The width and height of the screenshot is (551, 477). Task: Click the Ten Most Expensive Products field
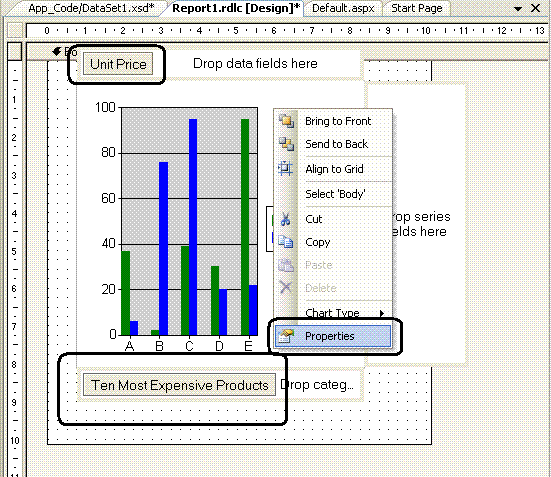[180, 385]
